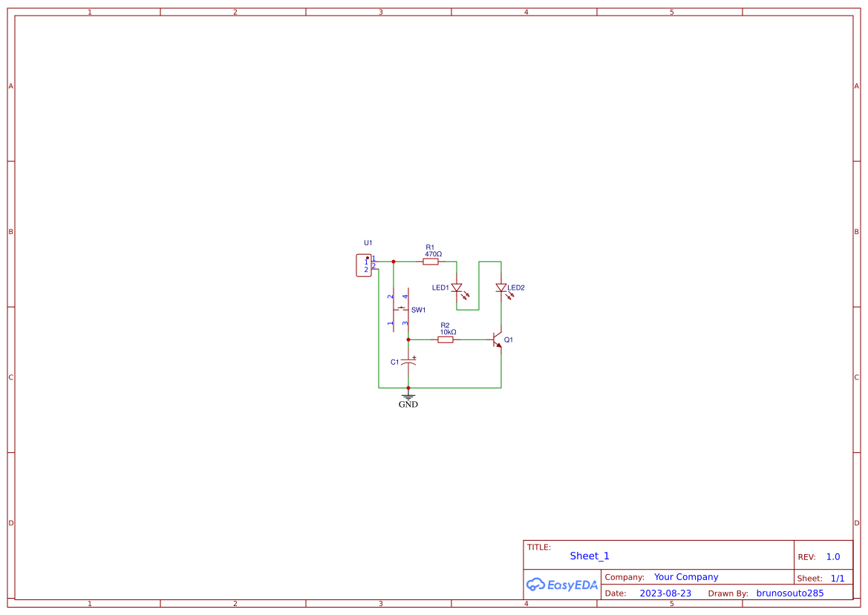Viewport: 868px width, 615px height.
Task: Click the Sheet_1 title text
Action: coord(590,556)
